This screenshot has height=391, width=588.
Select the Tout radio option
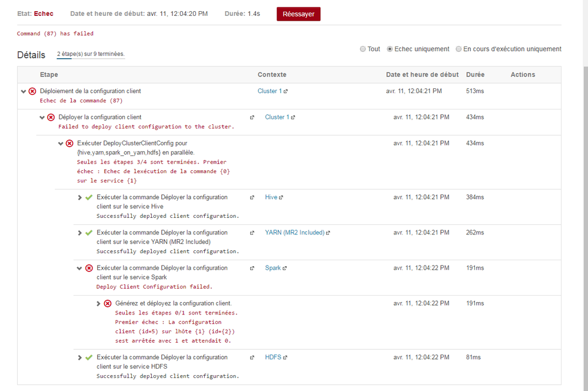click(x=363, y=49)
